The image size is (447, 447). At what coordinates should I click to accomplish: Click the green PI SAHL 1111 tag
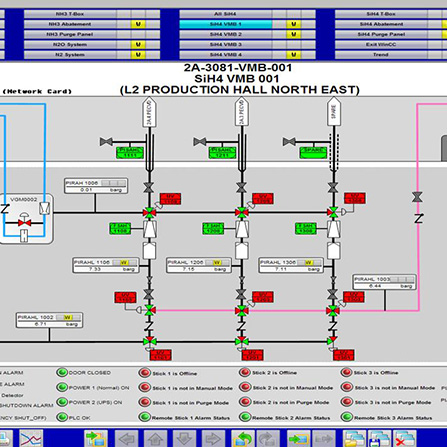coord(130,152)
